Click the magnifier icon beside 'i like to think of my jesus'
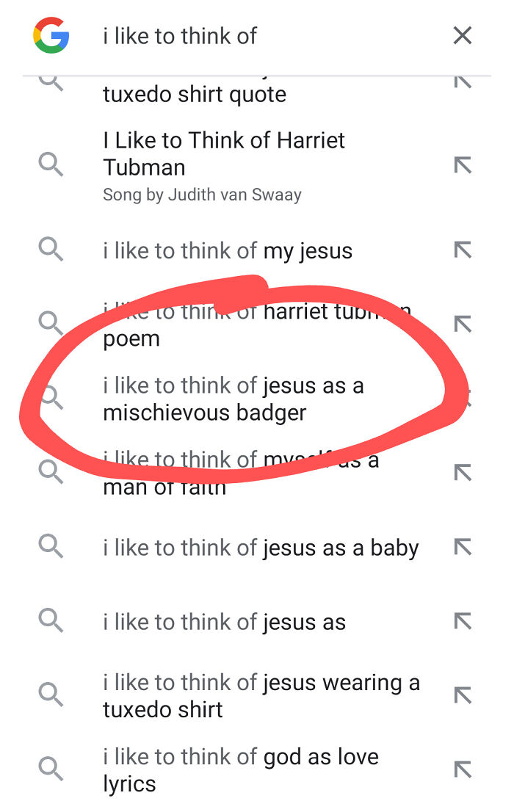 coord(51,250)
